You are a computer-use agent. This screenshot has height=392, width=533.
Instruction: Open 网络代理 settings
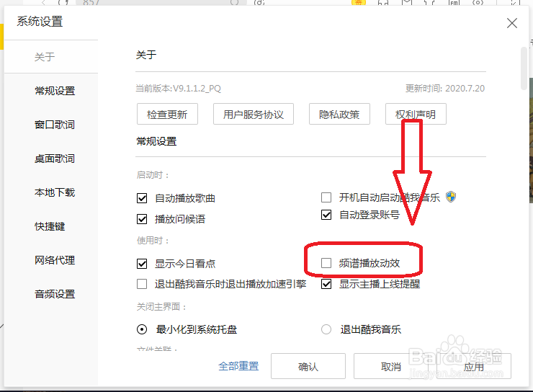coord(55,260)
